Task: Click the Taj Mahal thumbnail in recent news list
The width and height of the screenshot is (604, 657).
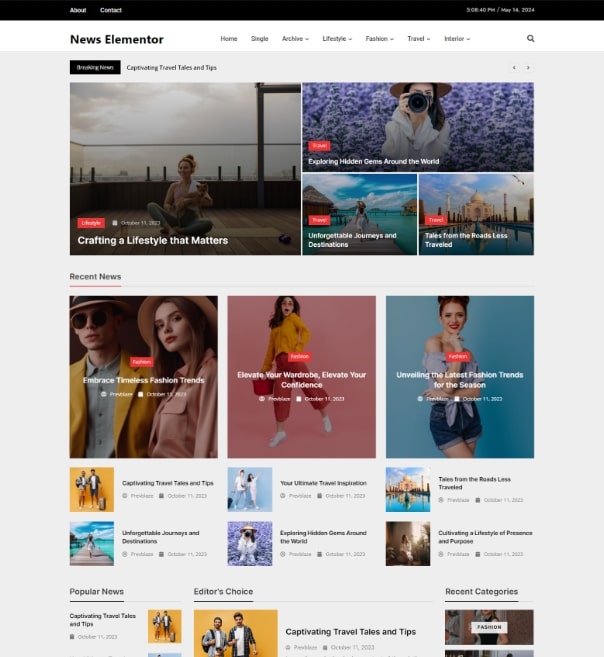Action: pyautogui.click(x=407, y=489)
